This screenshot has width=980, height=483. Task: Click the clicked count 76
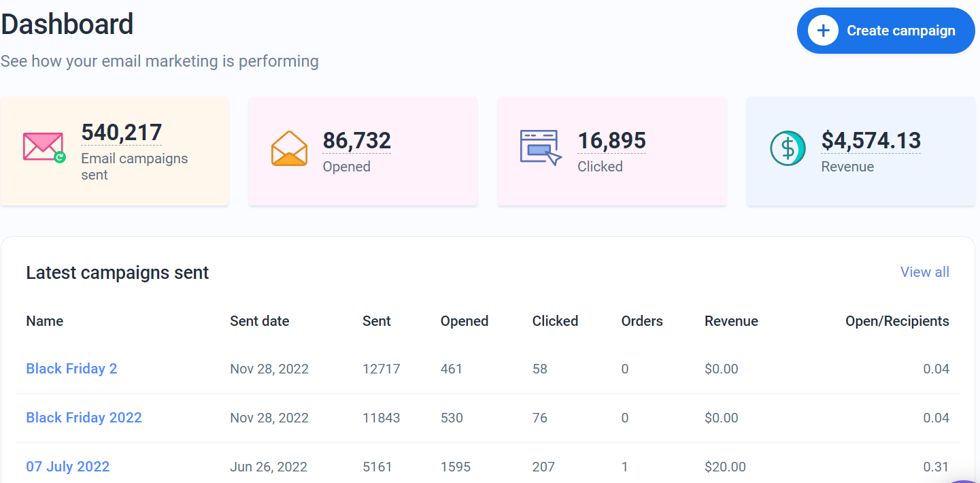[x=540, y=418]
